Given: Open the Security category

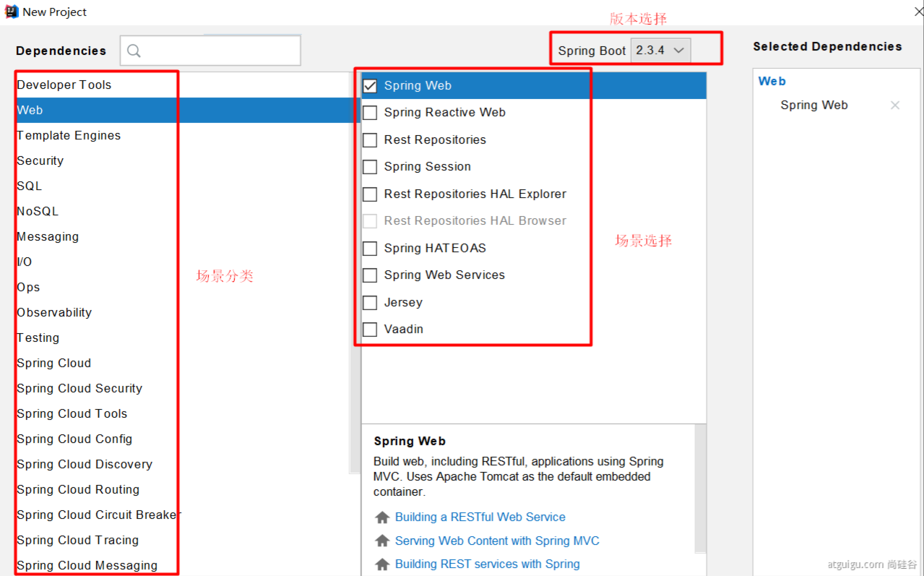Looking at the screenshot, I should click(x=182, y=161).
